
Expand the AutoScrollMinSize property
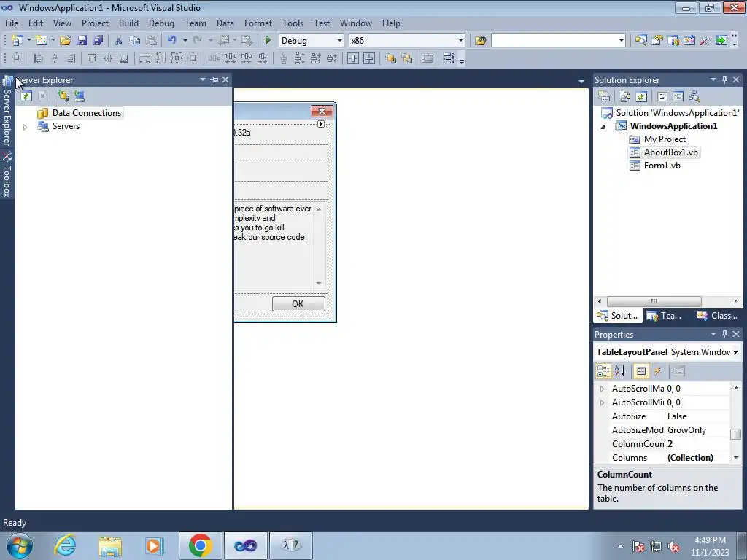(602, 402)
